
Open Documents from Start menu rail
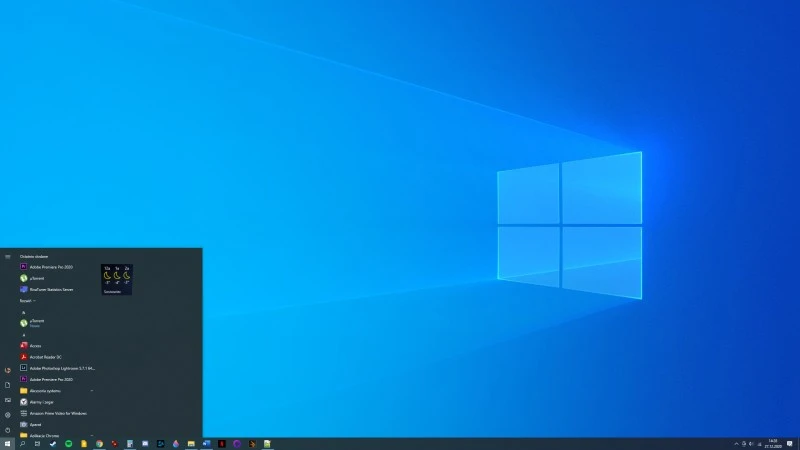coord(8,385)
